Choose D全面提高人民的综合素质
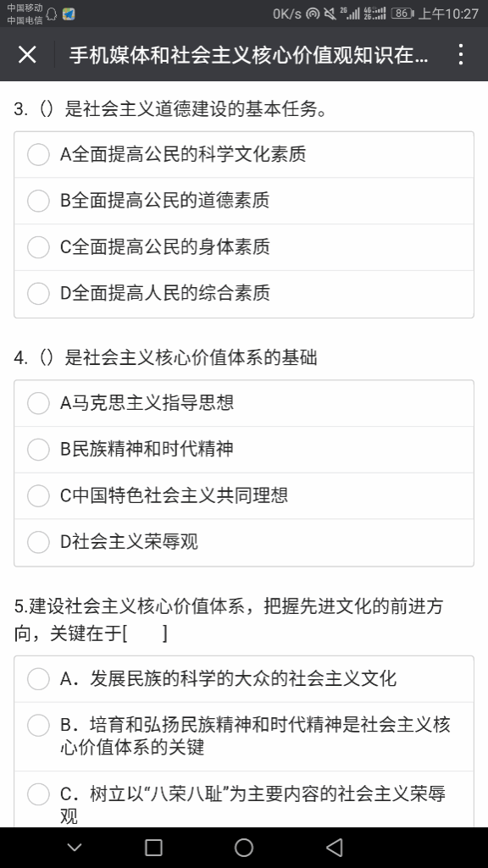This screenshot has width=488, height=868. (244, 294)
